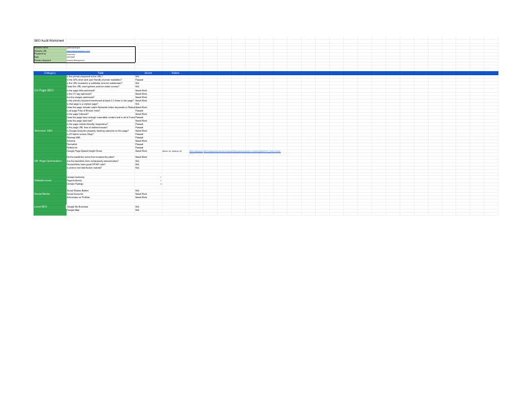Select the Latent Semantic Index keywords question

click(101, 107)
